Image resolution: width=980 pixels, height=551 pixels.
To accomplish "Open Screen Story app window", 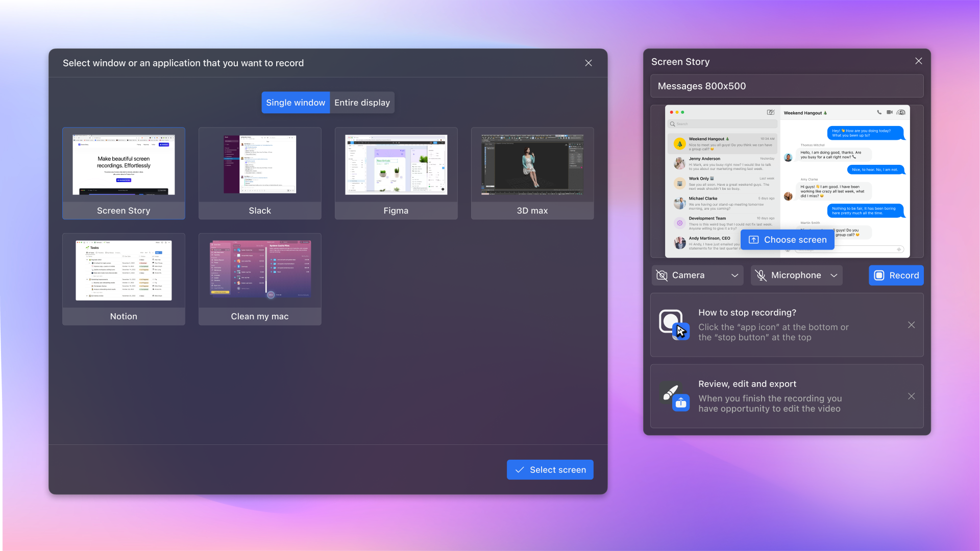I will click(123, 172).
